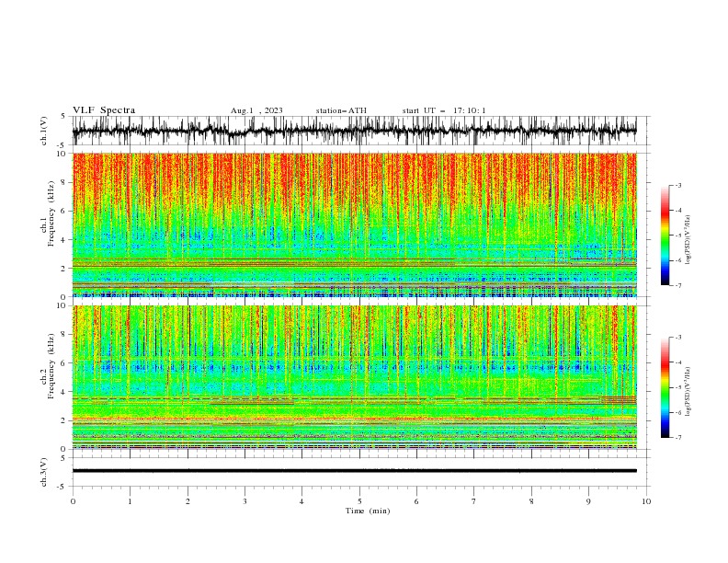Click the ch.1 "Frequency (kHz)" axis label

51,214
